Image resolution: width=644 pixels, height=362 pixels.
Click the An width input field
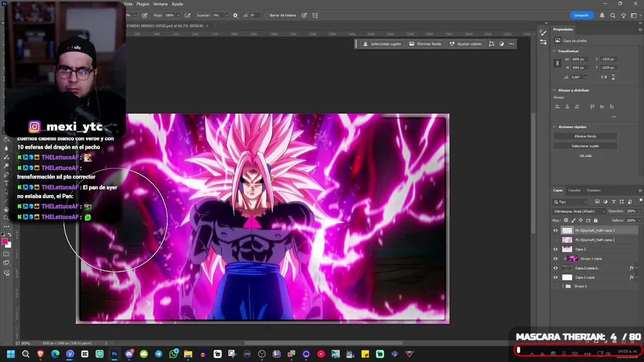point(580,59)
